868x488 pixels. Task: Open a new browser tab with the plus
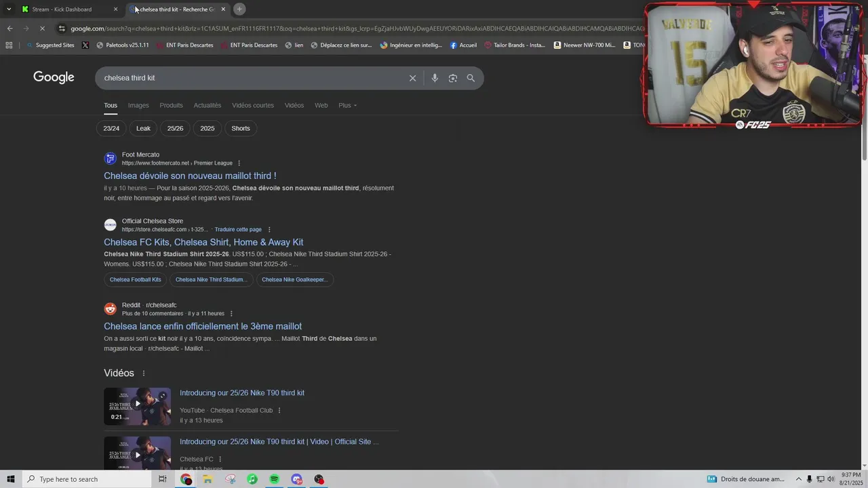pos(239,9)
